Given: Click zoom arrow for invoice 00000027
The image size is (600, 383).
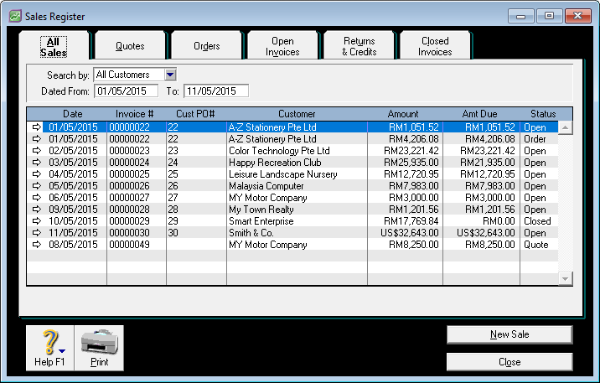Looking at the screenshot, I should (x=36, y=197).
